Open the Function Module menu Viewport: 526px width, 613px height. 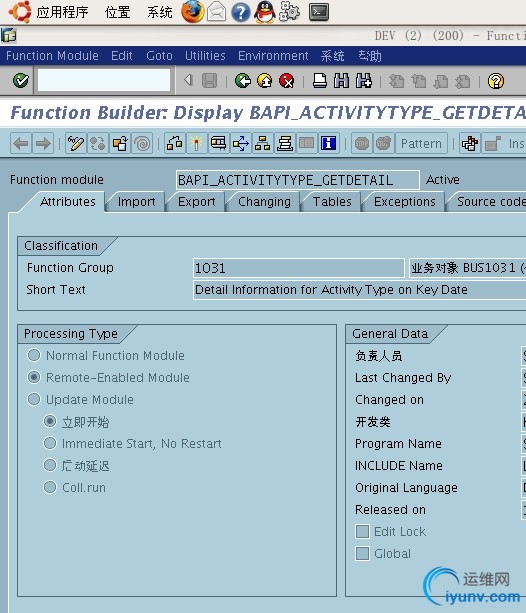(x=52, y=56)
